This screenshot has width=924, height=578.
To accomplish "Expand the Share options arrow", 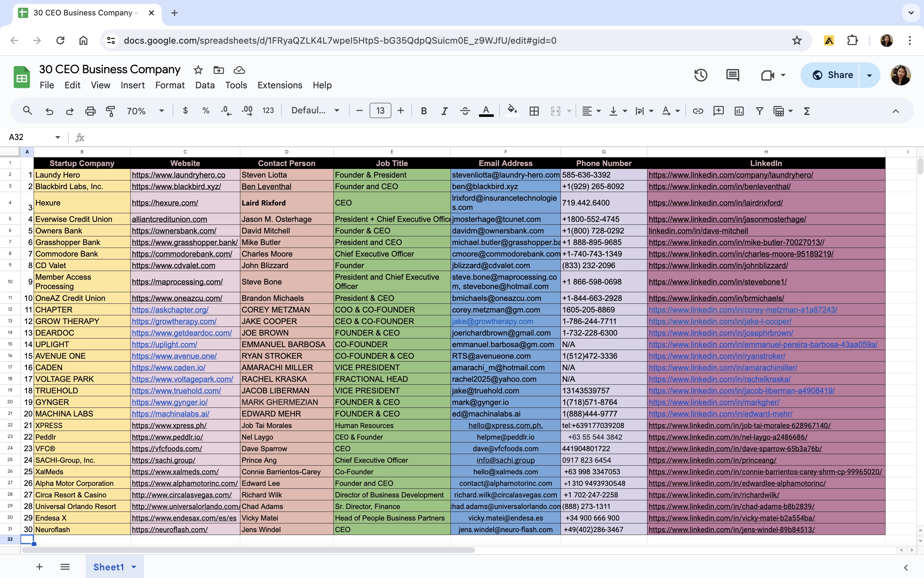I will 869,75.
